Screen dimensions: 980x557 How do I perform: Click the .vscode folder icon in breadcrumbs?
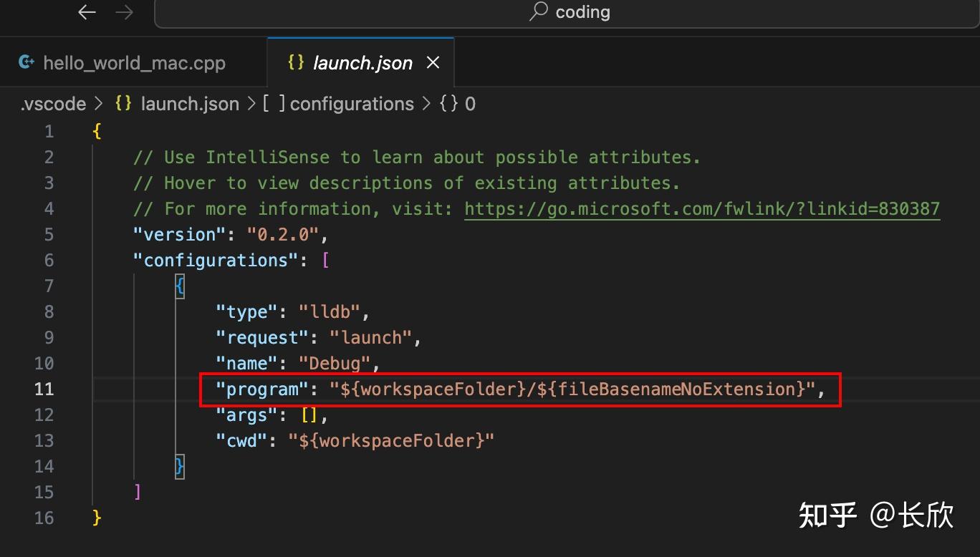pos(53,104)
